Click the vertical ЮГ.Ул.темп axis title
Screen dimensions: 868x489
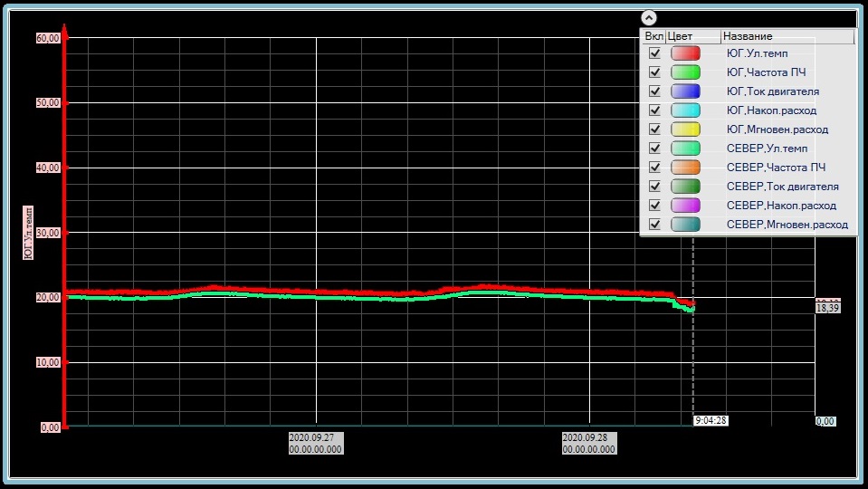28,233
